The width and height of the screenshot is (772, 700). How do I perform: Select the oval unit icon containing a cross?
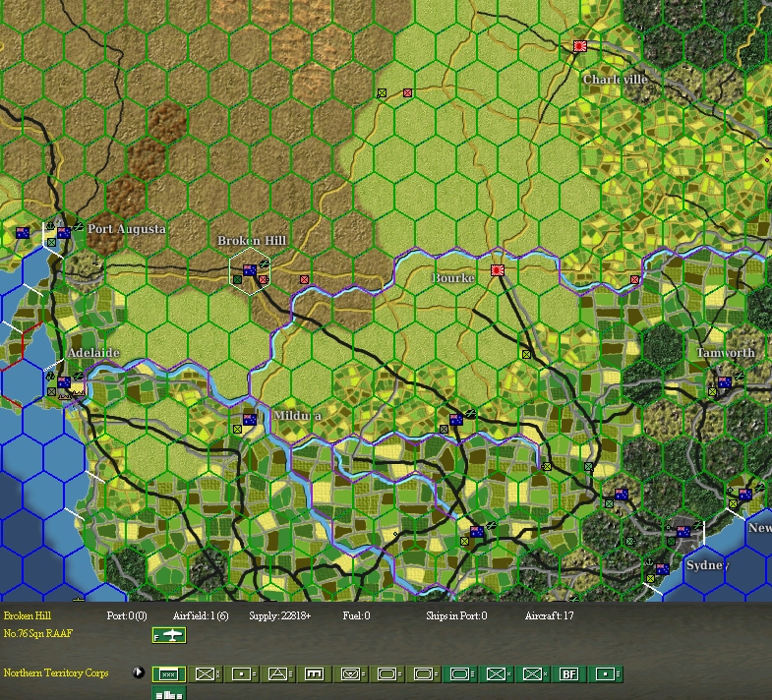click(350, 673)
